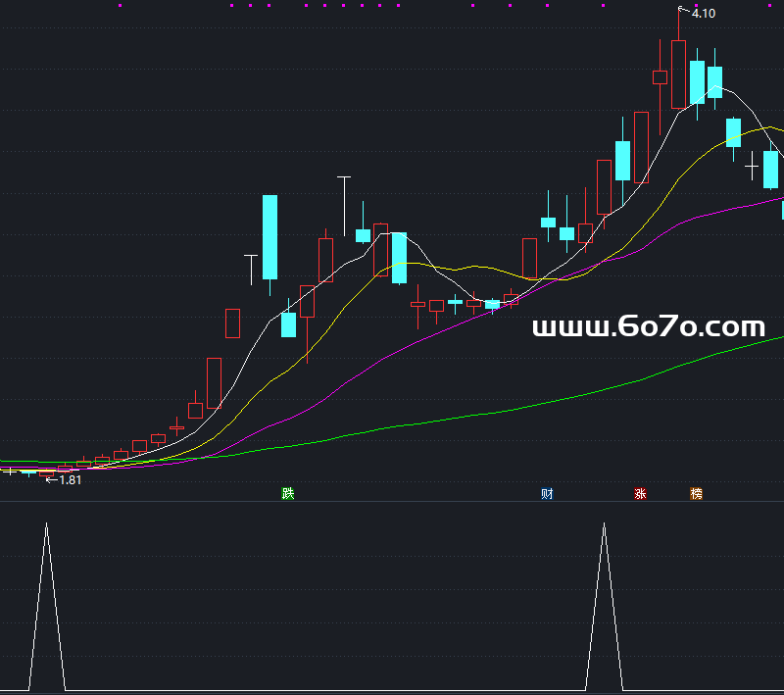Click the 4.10 high price label
This screenshot has height=695, width=784.
(x=703, y=14)
